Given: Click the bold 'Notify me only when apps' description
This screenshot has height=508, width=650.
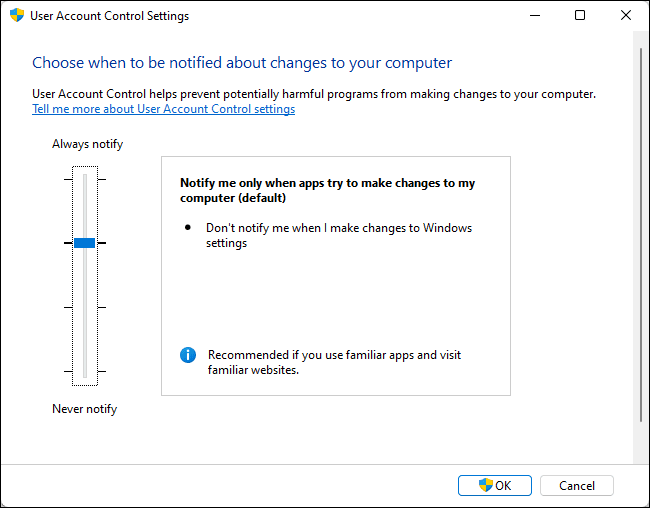Looking at the screenshot, I should [327, 190].
